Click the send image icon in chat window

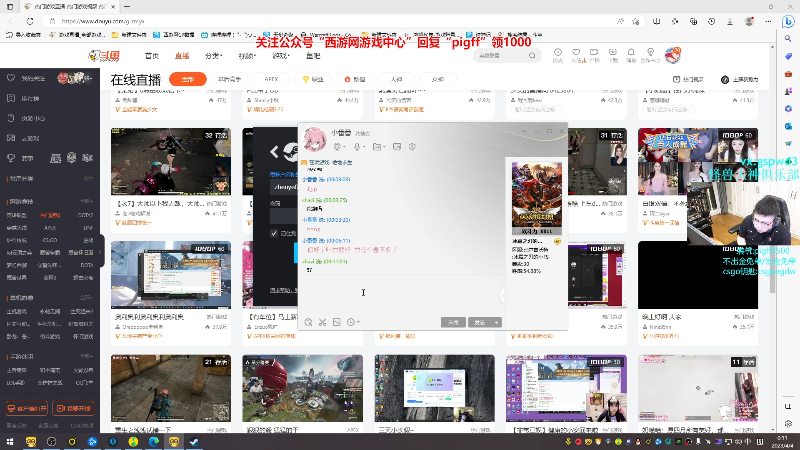pos(337,322)
